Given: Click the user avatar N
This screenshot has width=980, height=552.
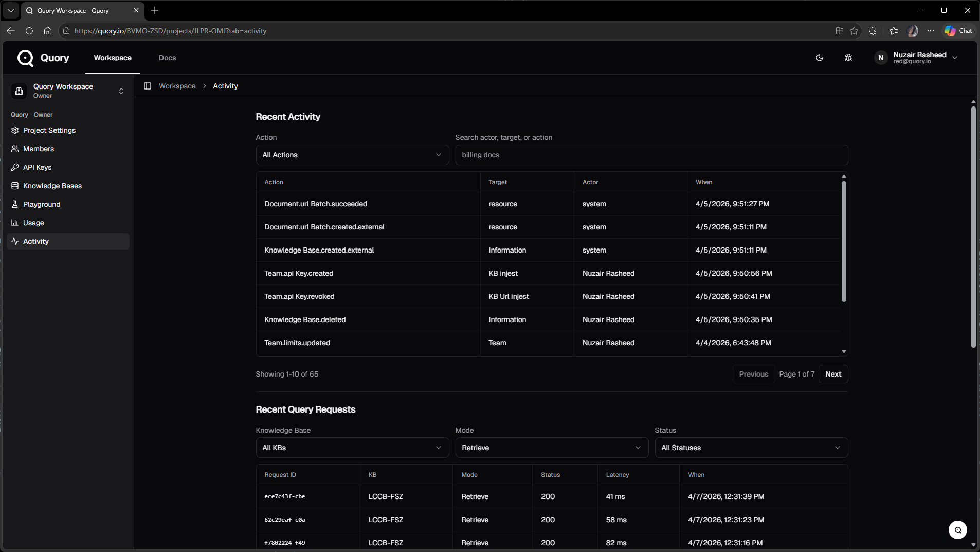Looking at the screenshot, I should coord(881,58).
